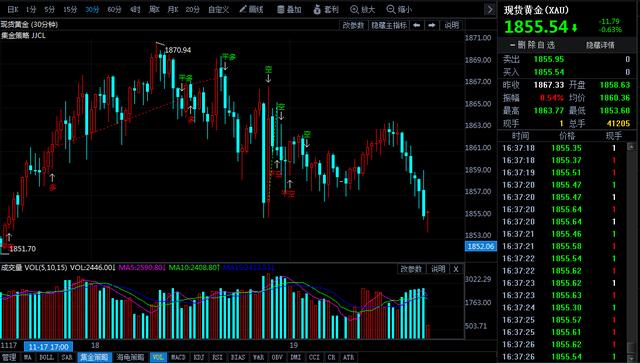Switch to the 20分 timeframe
This screenshot has width=640, height=363.
click(193, 9)
